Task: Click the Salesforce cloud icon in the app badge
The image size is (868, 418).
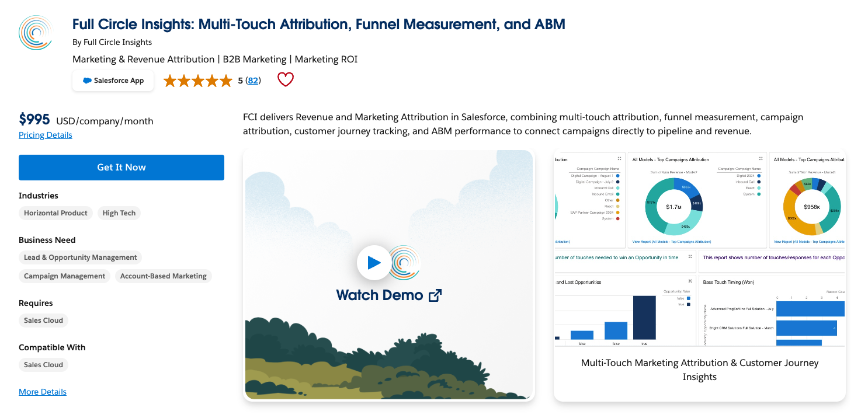Action: [x=87, y=81]
